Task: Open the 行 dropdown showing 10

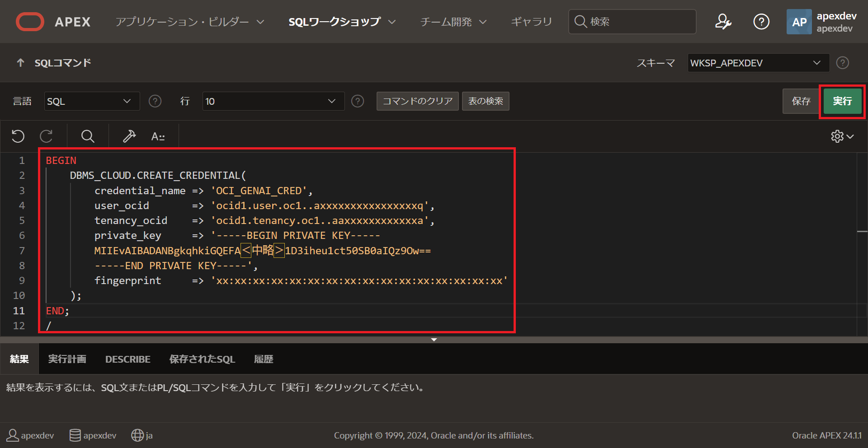Action: (x=273, y=101)
